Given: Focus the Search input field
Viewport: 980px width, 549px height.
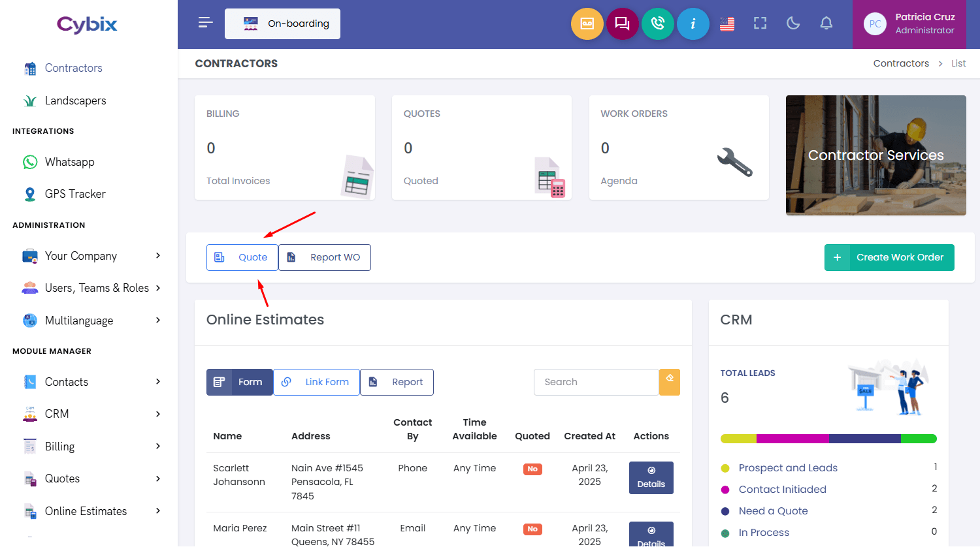Looking at the screenshot, I should 596,382.
